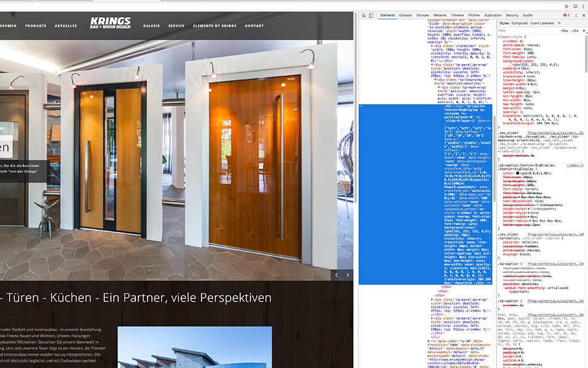The height and width of the screenshot is (368, 588).
Task: Open the DevTools three-dot customize menu
Action: click(x=576, y=15)
